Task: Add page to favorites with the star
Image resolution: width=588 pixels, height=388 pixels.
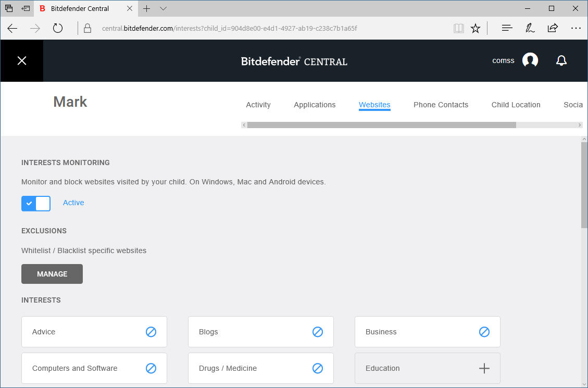Action: [475, 29]
